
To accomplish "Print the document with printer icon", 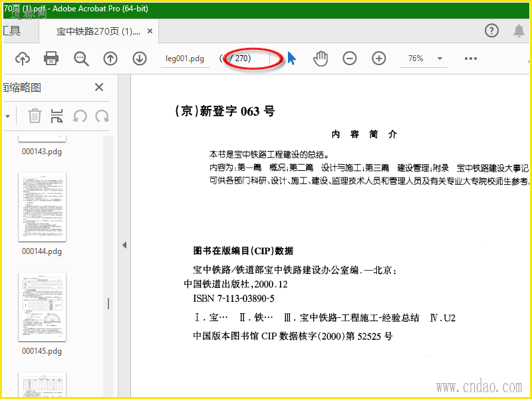I will pyautogui.click(x=51, y=59).
